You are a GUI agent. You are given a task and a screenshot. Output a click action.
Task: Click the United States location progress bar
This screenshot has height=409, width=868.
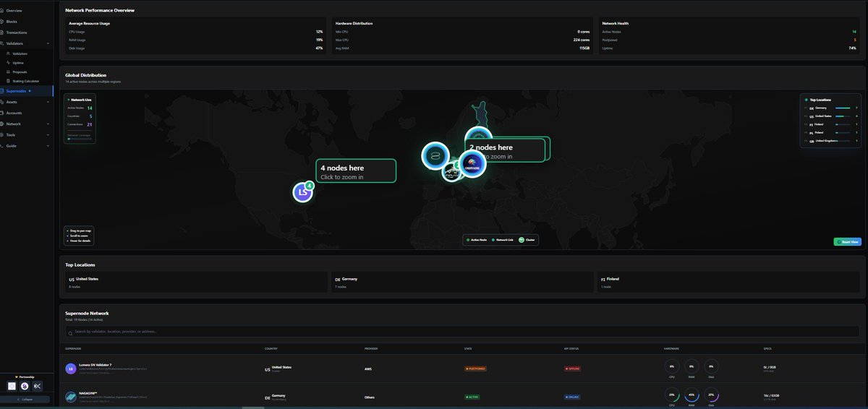tap(843, 116)
